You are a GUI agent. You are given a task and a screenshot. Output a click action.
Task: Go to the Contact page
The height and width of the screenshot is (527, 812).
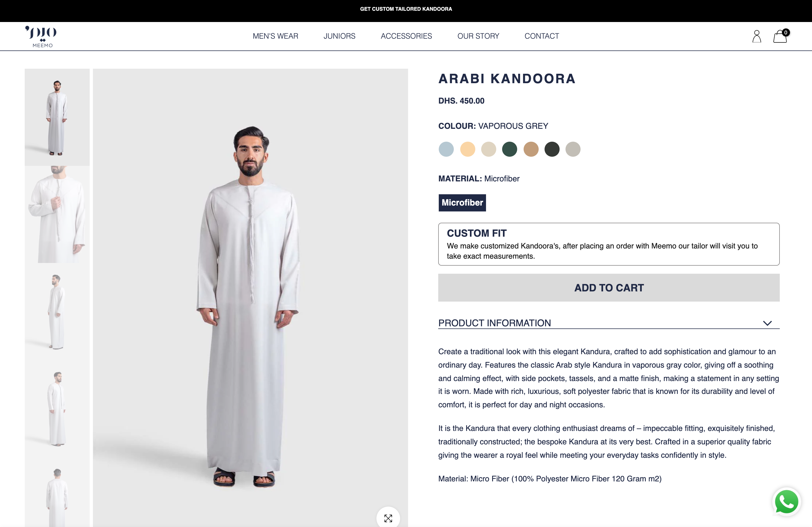[x=541, y=36]
